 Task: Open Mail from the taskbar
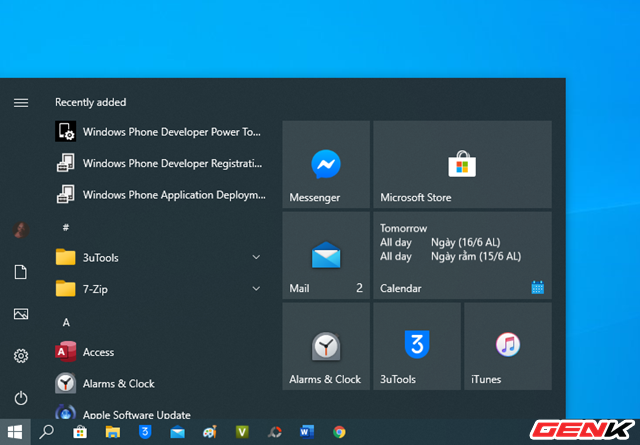tap(178, 432)
